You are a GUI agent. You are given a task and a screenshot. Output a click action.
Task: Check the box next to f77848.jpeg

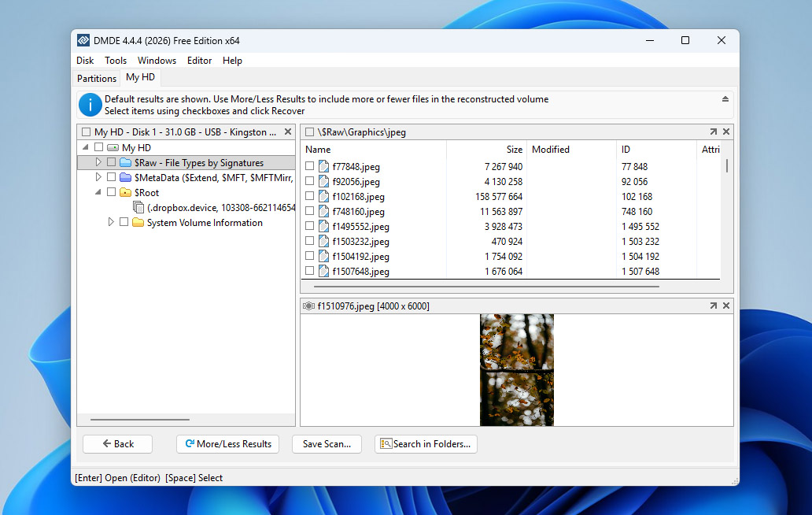[310, 167]
